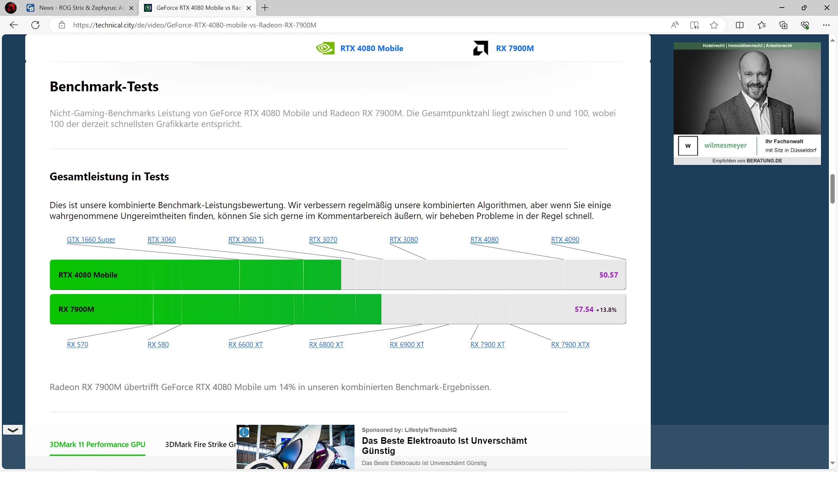Click the immersive reader translate icon
This screenshot has height=504, width=838.
tap(694, 25)
